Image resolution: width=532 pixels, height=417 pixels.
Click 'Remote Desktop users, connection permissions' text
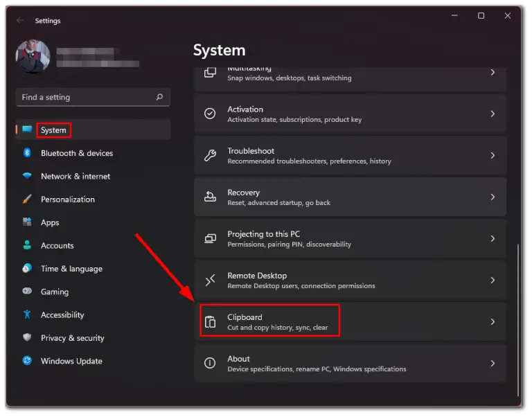point(301,286)
